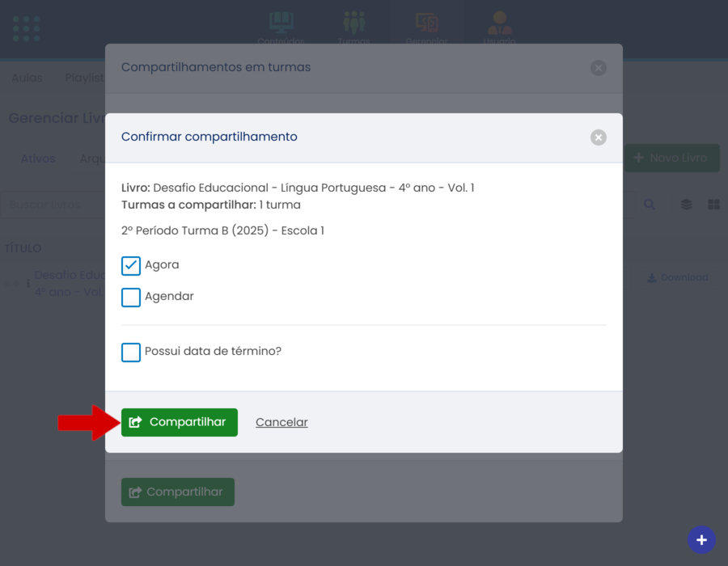This screenshot has width=728, height=566.
Task: Switch to grid view icon
Action: coord(713,205)
